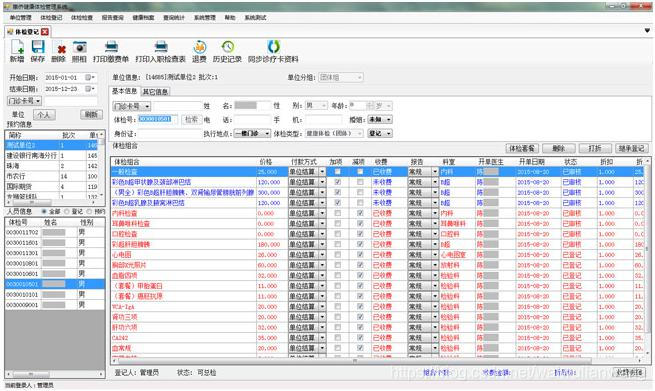The height and width of the screenshot is (391, 655).
Task: Open the 系统管理 menu
Action: click(x=205, y=18)
